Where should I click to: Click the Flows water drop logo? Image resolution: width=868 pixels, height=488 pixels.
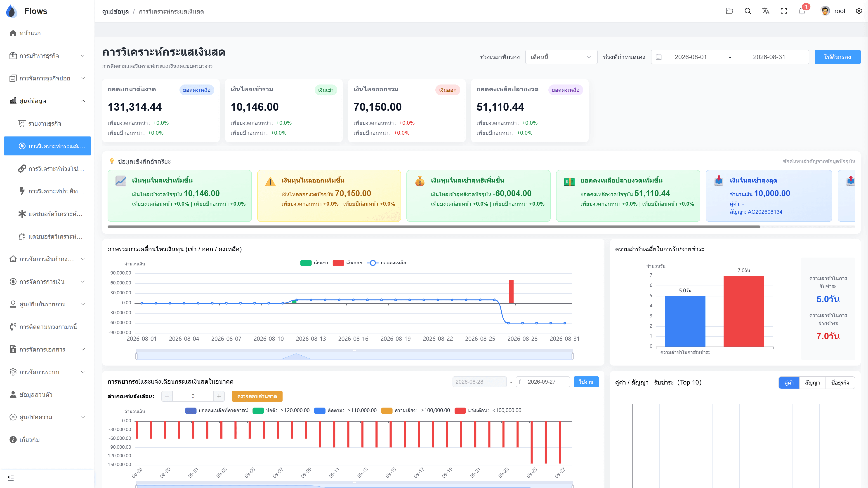click(12, 11)
